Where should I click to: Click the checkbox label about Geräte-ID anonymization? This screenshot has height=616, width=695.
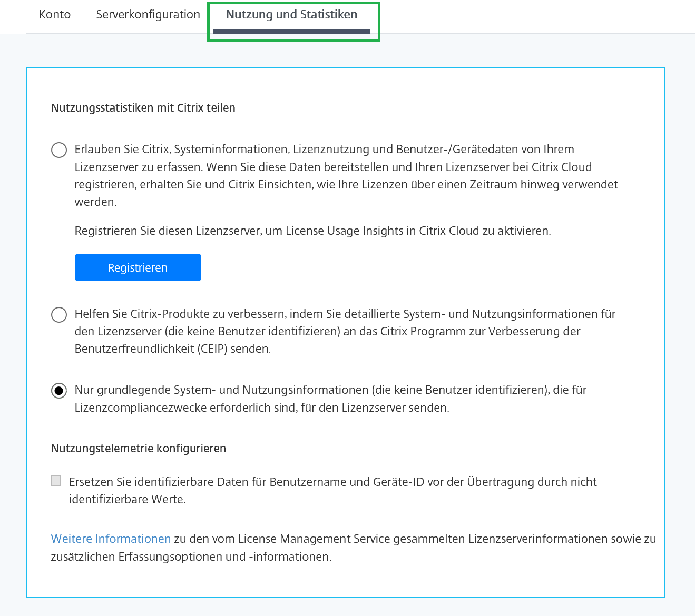332,490
